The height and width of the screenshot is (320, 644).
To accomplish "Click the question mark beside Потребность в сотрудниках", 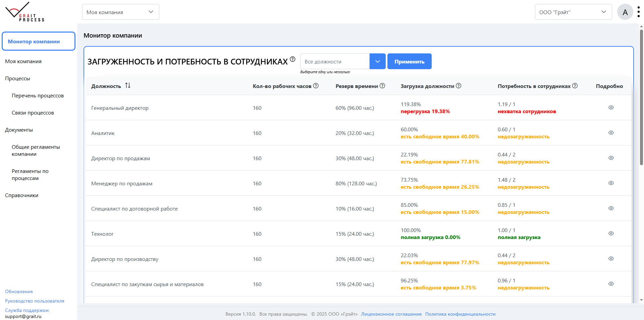I will pos(575,86).
